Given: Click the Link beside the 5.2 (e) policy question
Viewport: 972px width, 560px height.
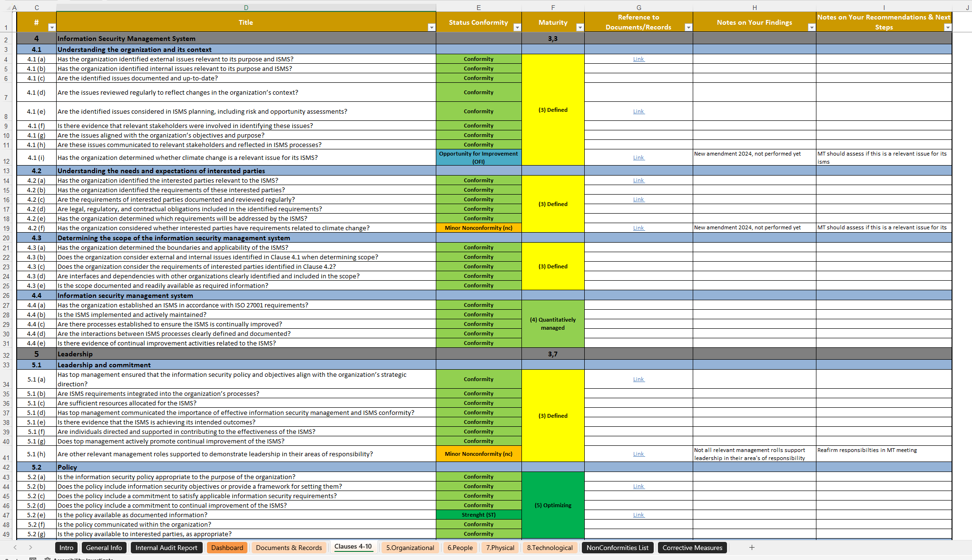Looking at the screenshot, I should point(638,515).
